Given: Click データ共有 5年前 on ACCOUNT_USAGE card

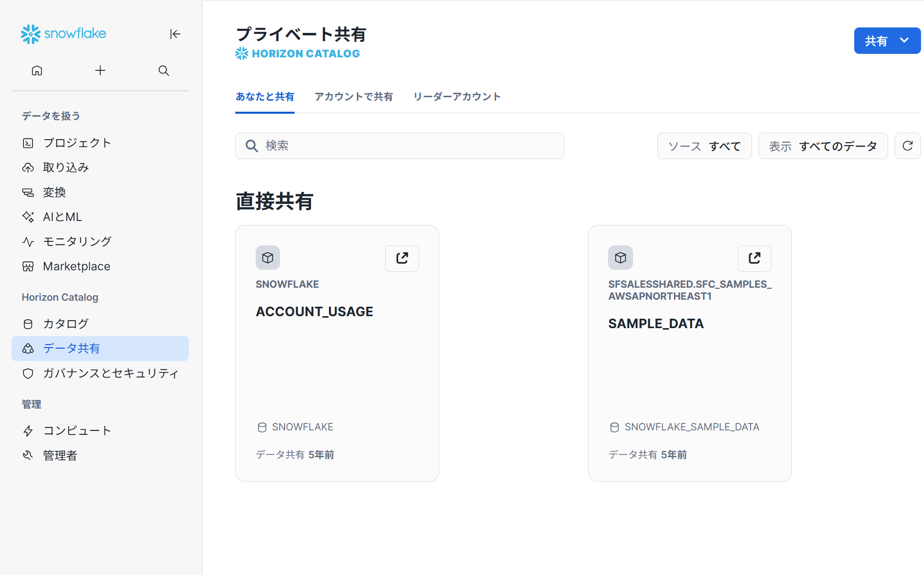Looking at the screenshot, I should click(x=295, y=455).
